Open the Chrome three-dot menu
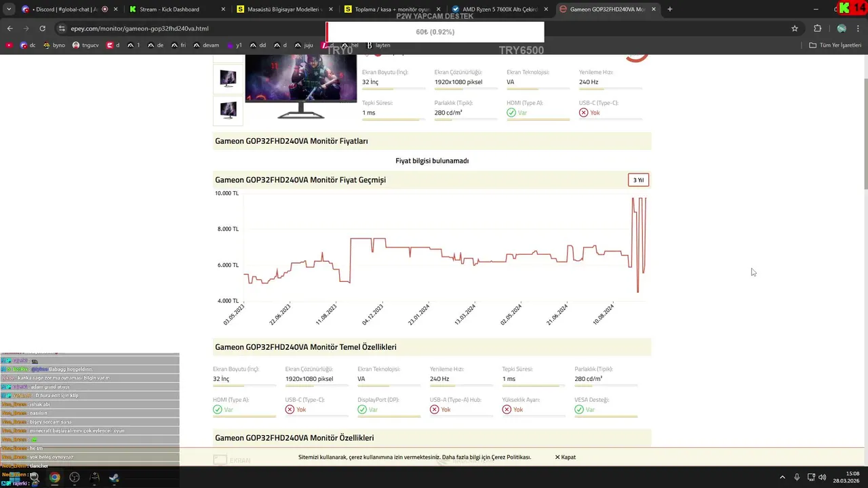 click(x=859, y=28)
